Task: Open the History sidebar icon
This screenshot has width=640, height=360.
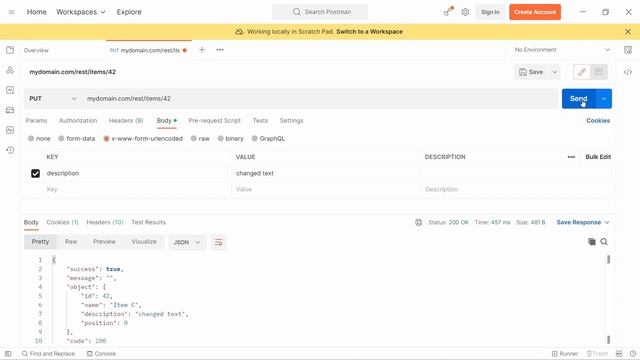Action: click(x=10, y=150)
